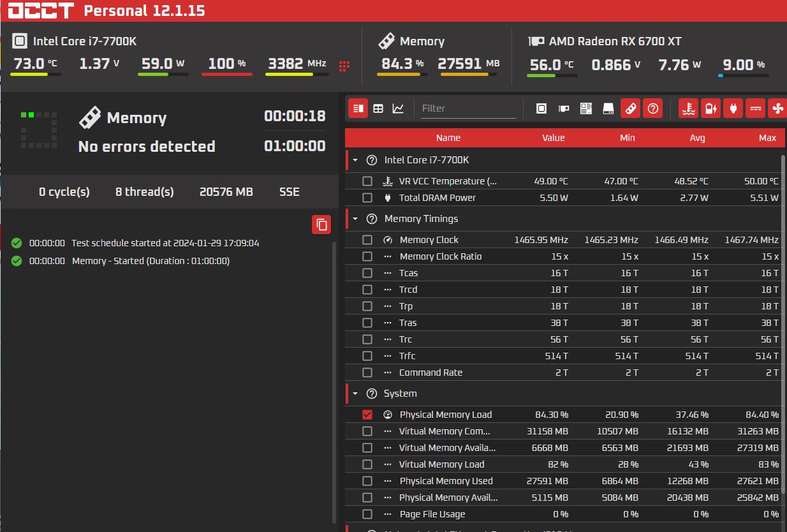Click the 'No errors detected' status text
Viewport: 787px width, 532px height.
[147, 147]
